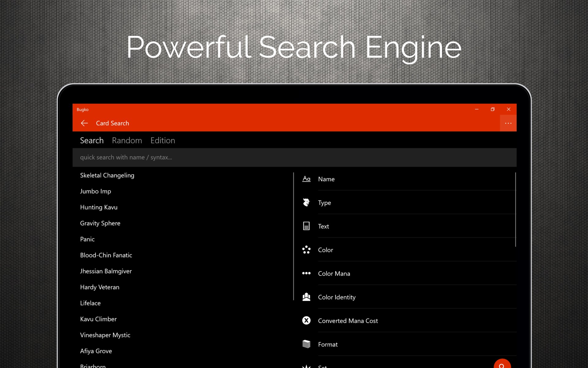588x368 pixels.
Task: Click the filter panel's vertical scrollbar
Action: [515, 210]
